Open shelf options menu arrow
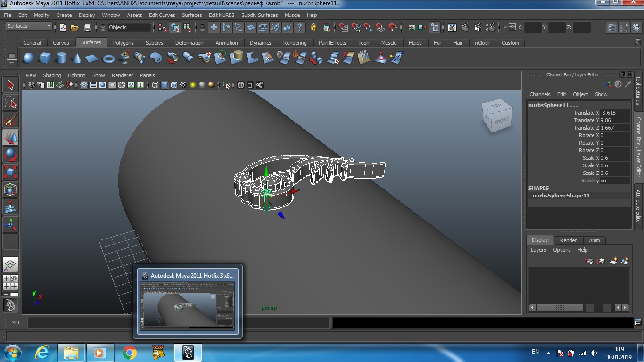Viewport: 644px width, 362px height. 12,63
